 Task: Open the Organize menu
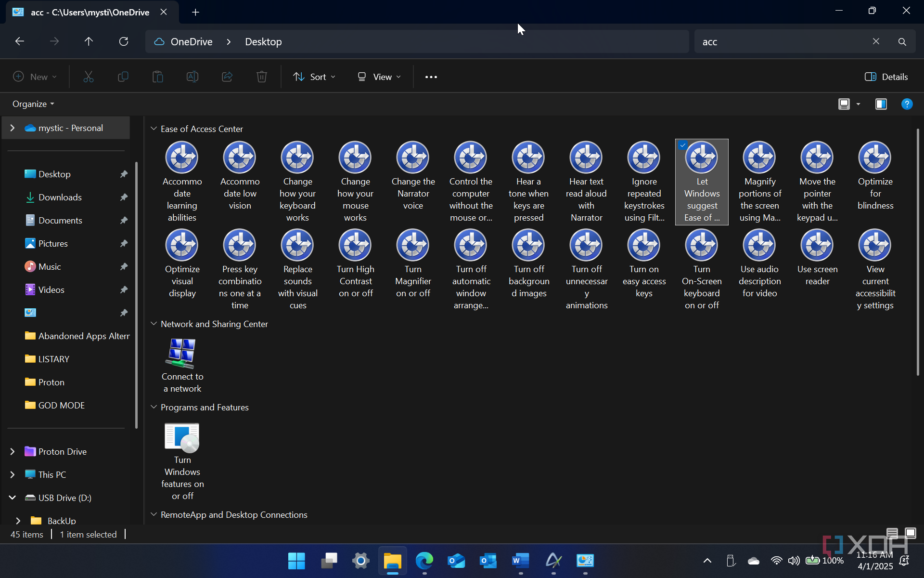(33, 104)
